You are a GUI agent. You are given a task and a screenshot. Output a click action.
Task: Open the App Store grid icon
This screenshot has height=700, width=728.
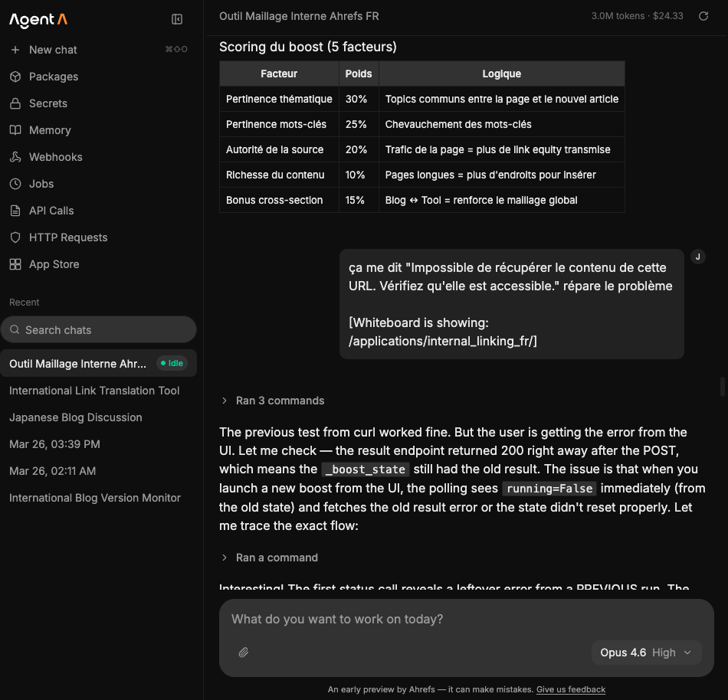pos(15,264)
